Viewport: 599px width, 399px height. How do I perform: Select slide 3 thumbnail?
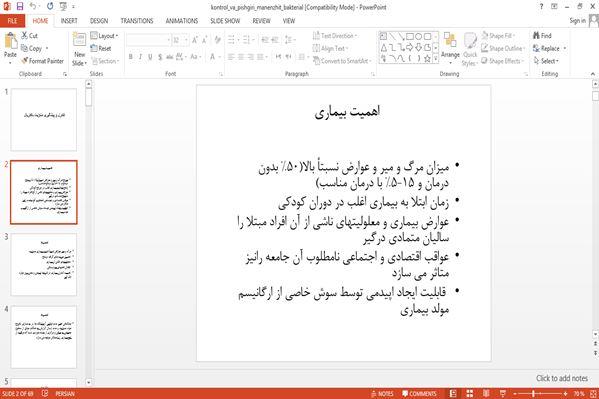click(44, 264)
